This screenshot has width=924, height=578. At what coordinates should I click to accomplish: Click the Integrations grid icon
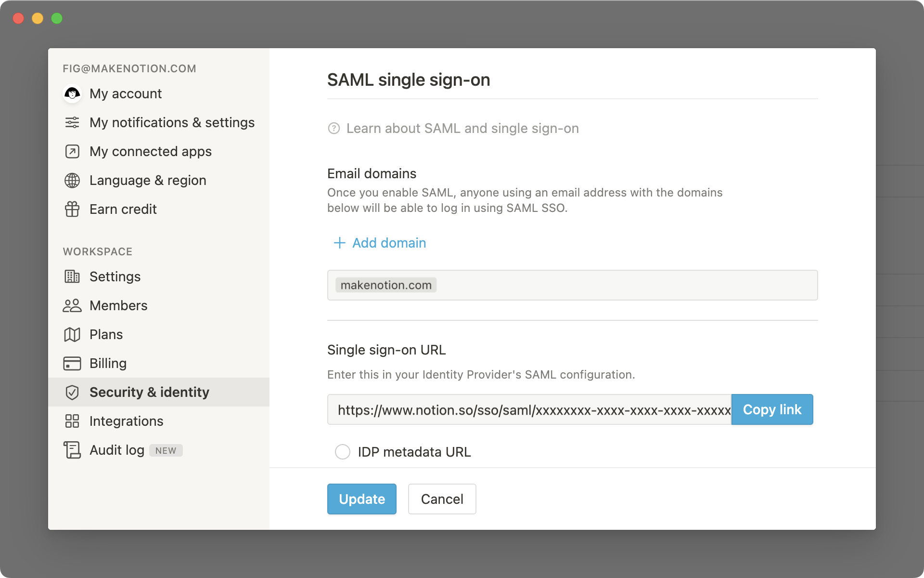[x=72, y=421]
